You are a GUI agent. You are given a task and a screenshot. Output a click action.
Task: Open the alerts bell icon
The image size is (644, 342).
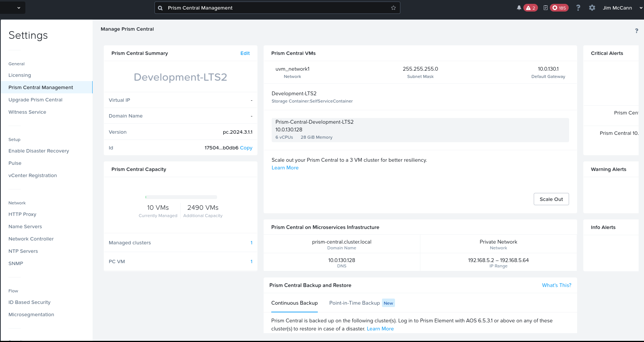(x=519, y=8)
